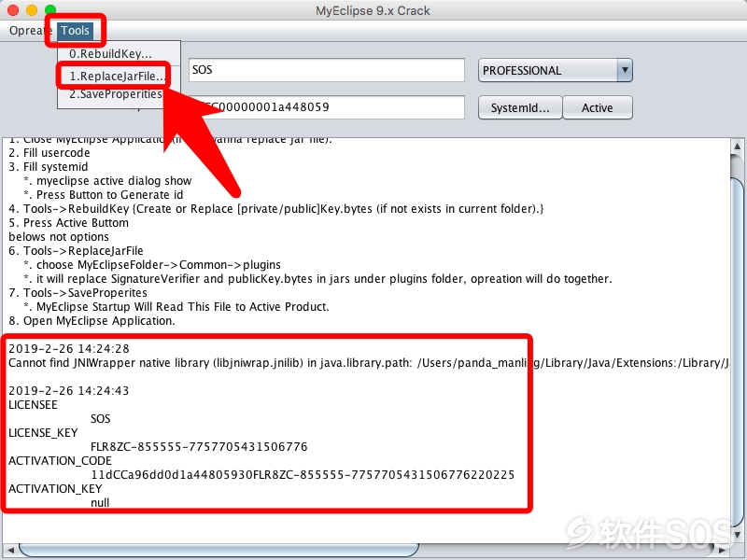Click the "LICENSEE" label in the log

coord(33,405)
